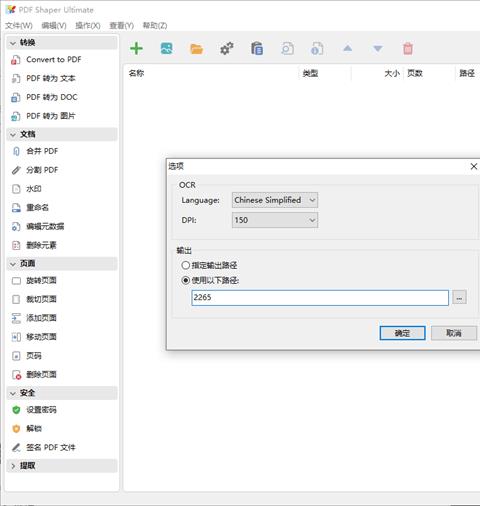
Task: Click the document preview magnifier icon
Action: coord(287,49)
